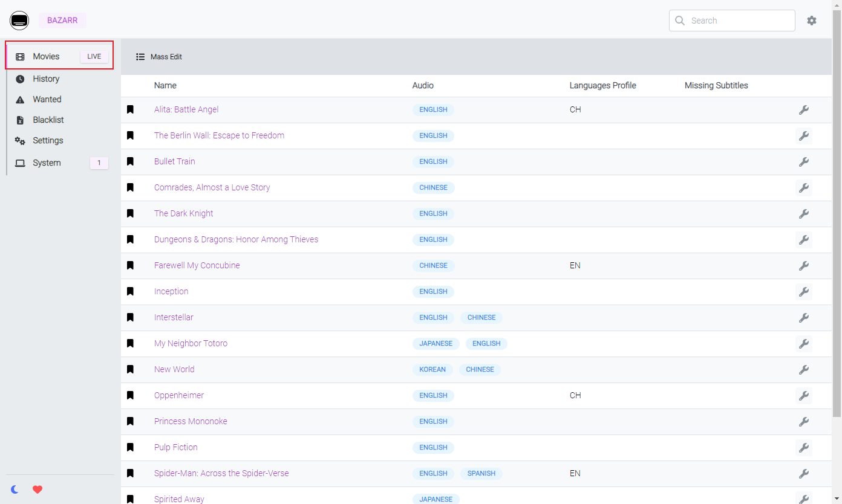Open wrench for Spider-Man: Across the Spider-Verse
Viewport: 842px width, 504px height.
[804, 474]
